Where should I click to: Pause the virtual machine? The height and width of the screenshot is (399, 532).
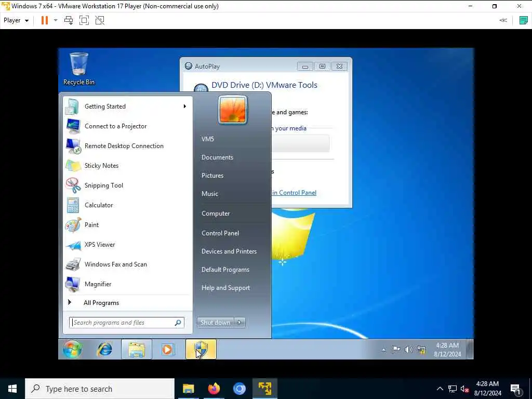45,20
